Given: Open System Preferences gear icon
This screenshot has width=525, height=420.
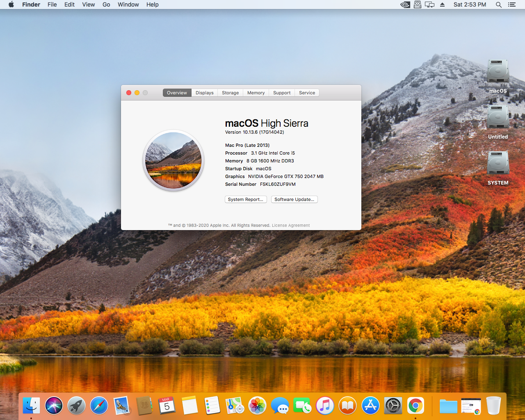Looking at the screenshot, I should click(x=393, y=406).
